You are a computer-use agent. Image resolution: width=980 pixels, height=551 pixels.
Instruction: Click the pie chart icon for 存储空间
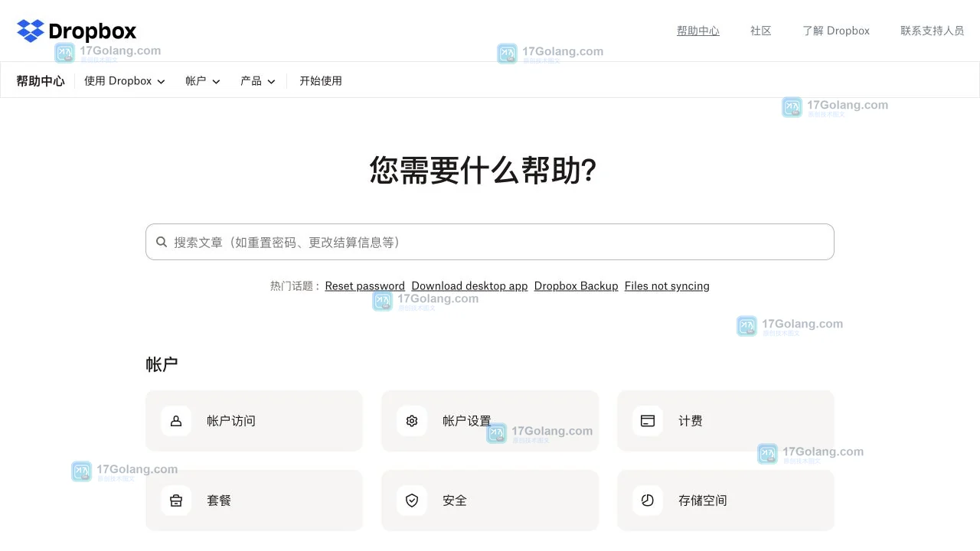[648, 500]
